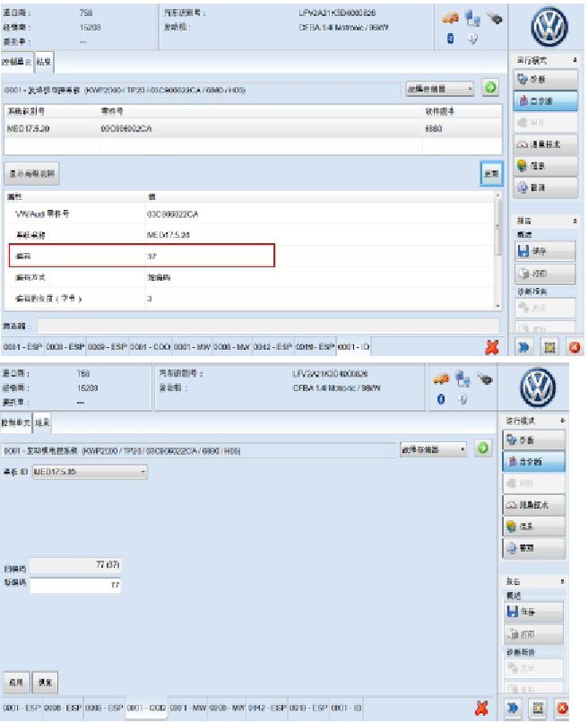Click the red stop icon in upper screen
Image resolution: width=588 pixels, height=723 pixels.
[575, 347]
